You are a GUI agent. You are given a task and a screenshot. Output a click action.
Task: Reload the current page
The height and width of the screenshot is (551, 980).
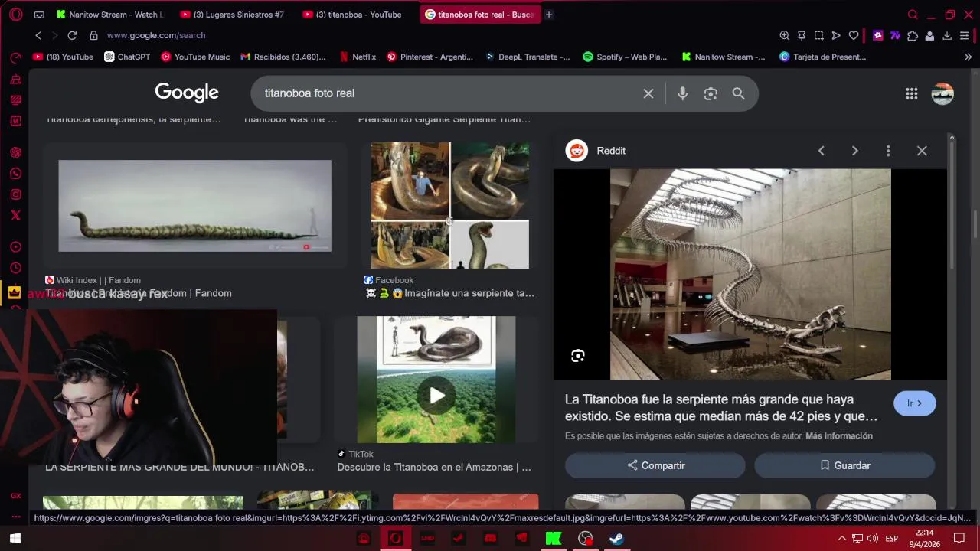pos(72,35)
